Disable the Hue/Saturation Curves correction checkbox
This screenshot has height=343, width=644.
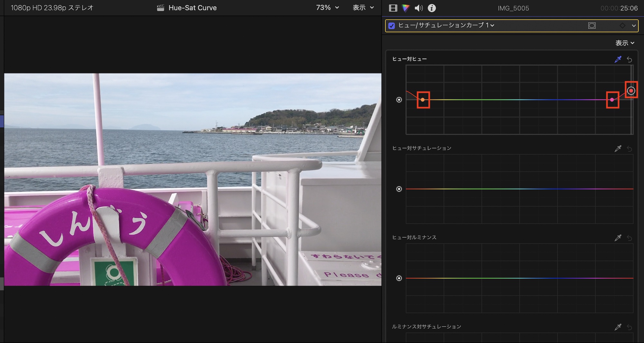(392, 25)
